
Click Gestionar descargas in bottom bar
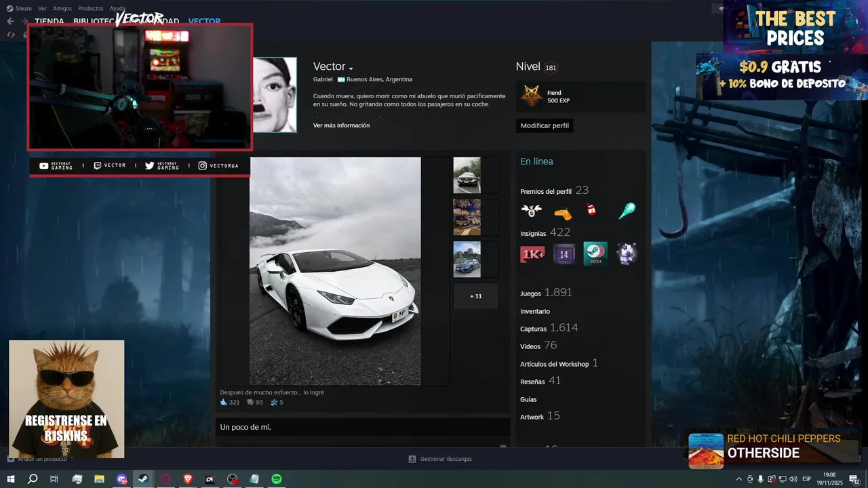tap(446, 459)
